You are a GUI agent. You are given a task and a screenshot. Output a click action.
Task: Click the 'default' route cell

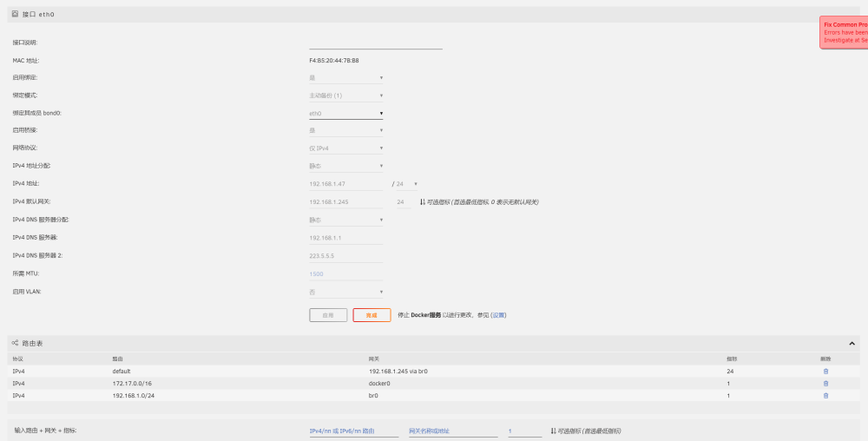pos(122,372)
